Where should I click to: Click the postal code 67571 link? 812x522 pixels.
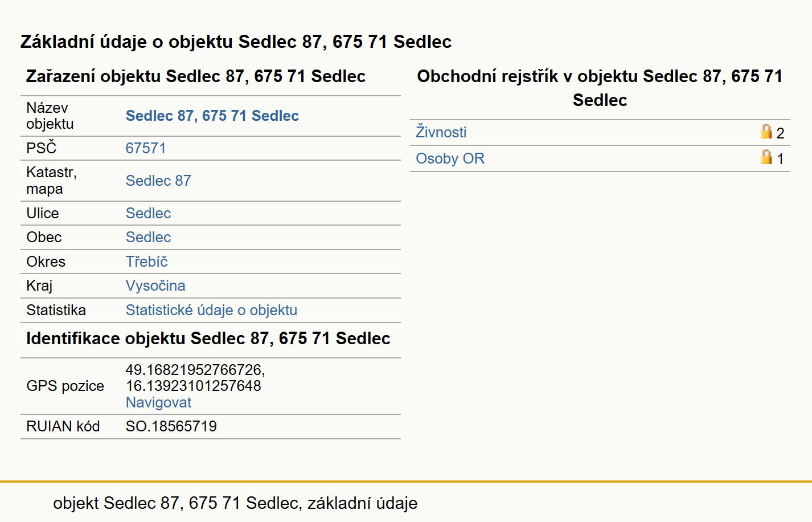pos(146,148)
